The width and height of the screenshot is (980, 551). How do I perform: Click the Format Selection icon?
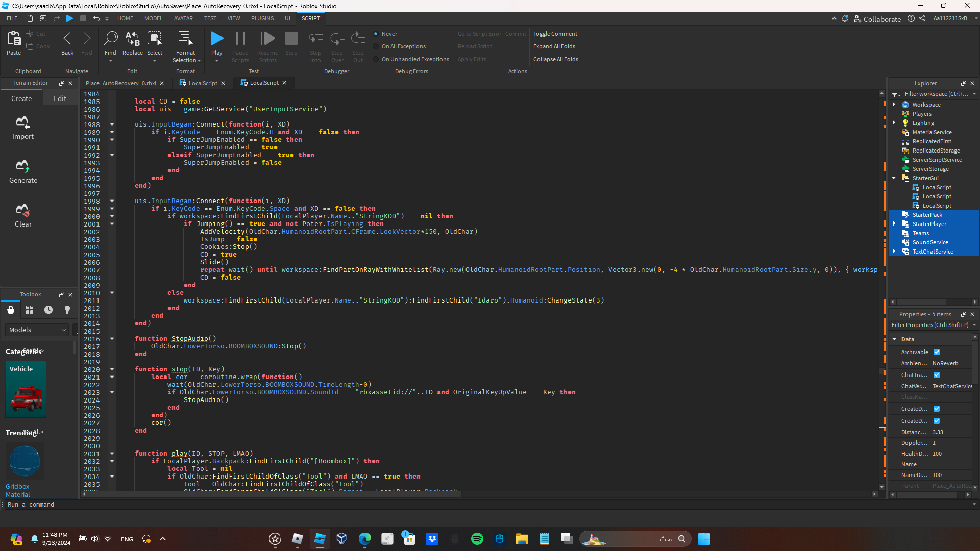[185, 39]
